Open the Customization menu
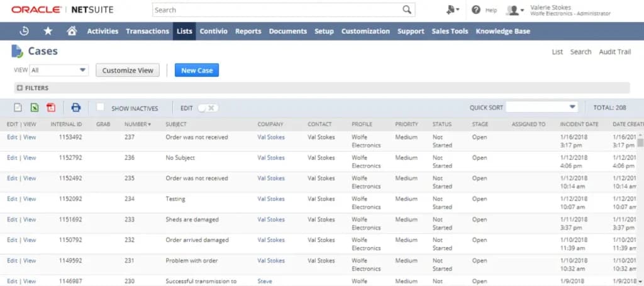This screenshot has width=644, height=286. [x=365, y=31]
